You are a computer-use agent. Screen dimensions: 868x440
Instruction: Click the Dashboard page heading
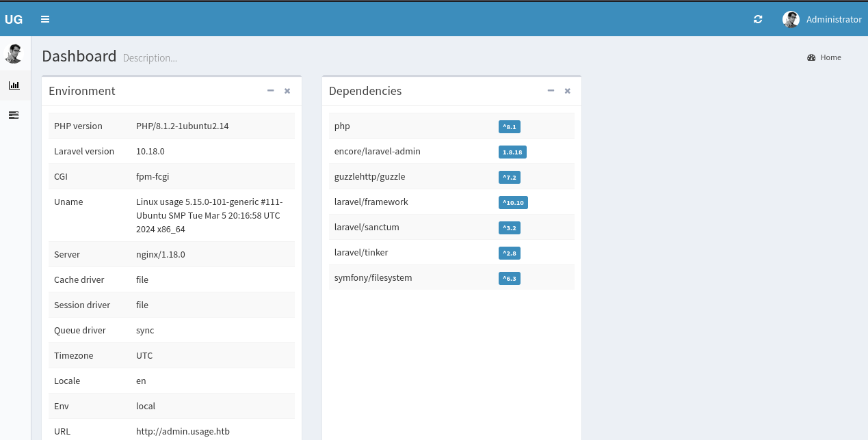click(x=79, y=56)
